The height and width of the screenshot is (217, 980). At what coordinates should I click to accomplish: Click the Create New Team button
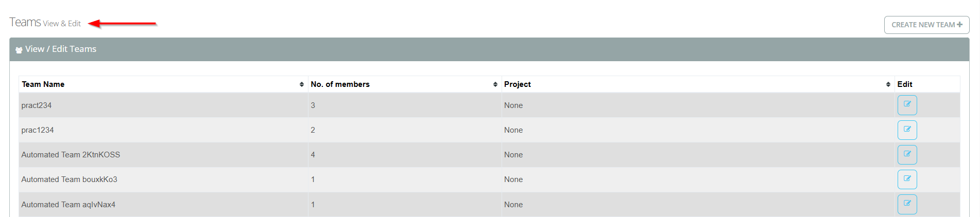(x=926, y=25)
